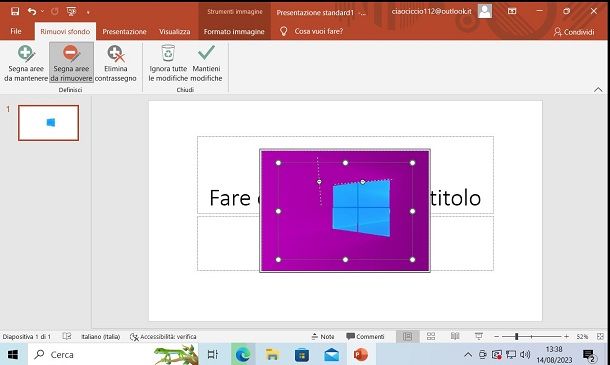Click Diapositiva 1 di 1 status text
Image resolution: width=610 pixels, height=365 pixels.
26,337
